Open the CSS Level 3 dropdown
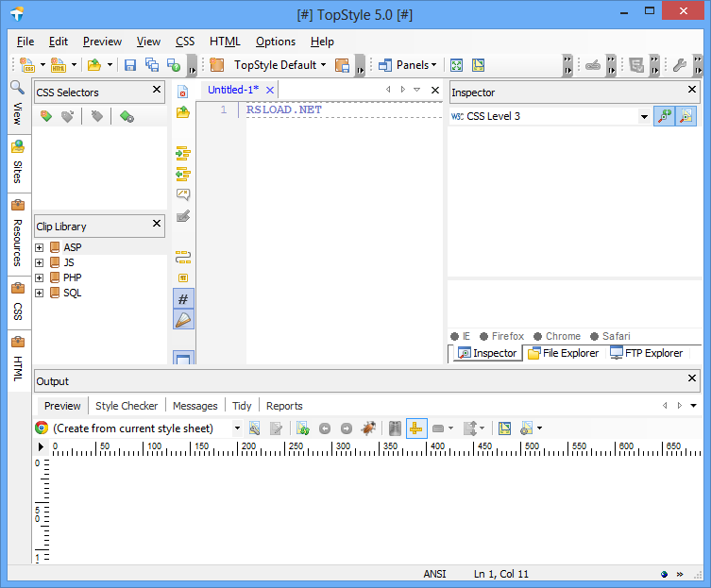Viewport: 711px width, 588px height. [x=644, y=117]
